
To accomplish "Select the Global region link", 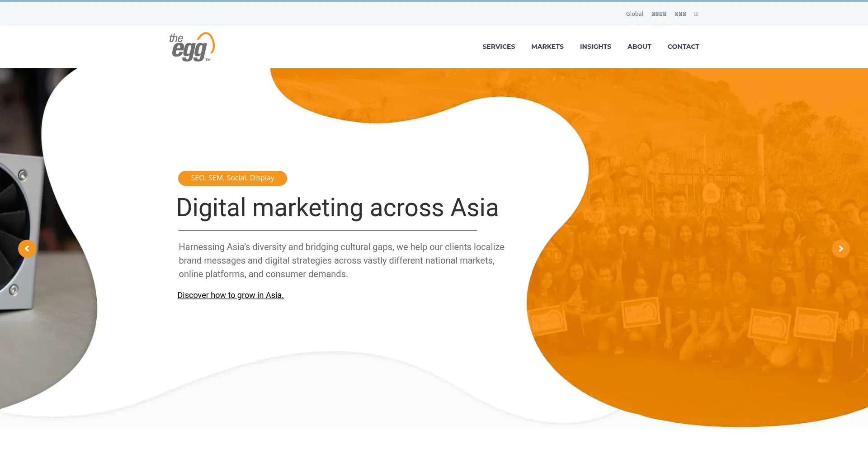I will click(x=635, y=14).
